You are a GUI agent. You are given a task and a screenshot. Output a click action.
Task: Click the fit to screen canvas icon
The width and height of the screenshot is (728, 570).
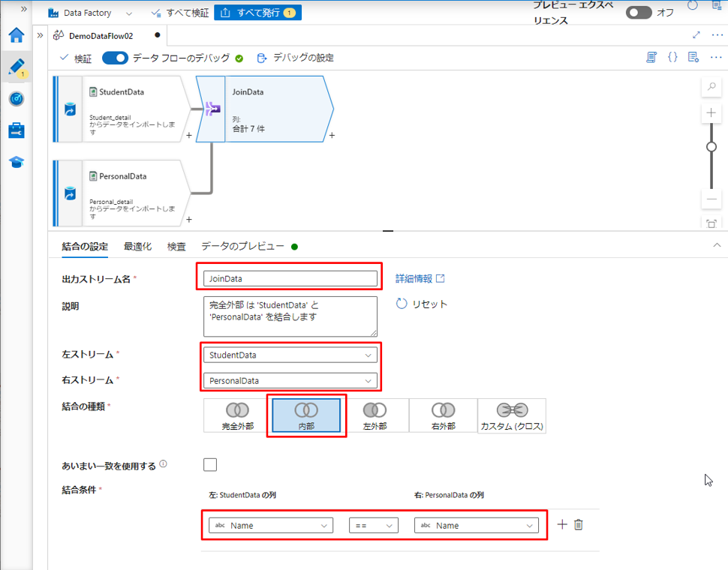pyautogui.click(x=711, y=224)
